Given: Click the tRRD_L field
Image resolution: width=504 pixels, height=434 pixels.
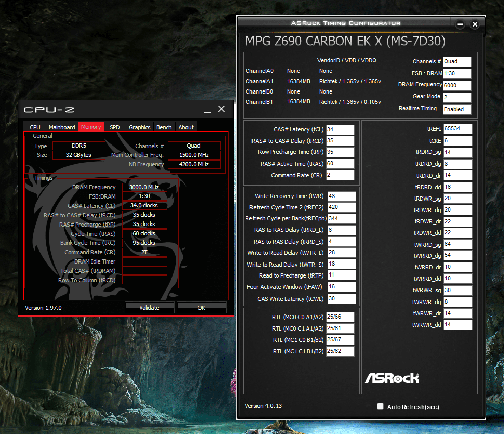Looking at the screenshot, I should 342,230.
